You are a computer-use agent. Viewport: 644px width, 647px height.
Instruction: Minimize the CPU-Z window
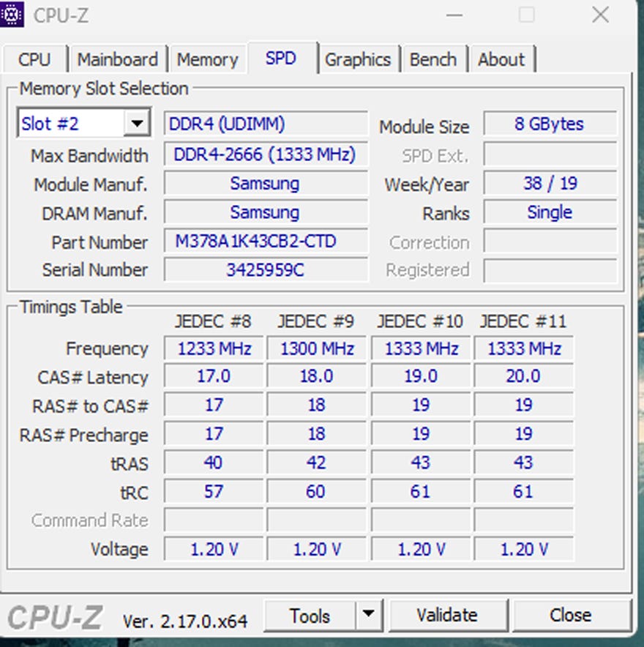coord(454,15)
